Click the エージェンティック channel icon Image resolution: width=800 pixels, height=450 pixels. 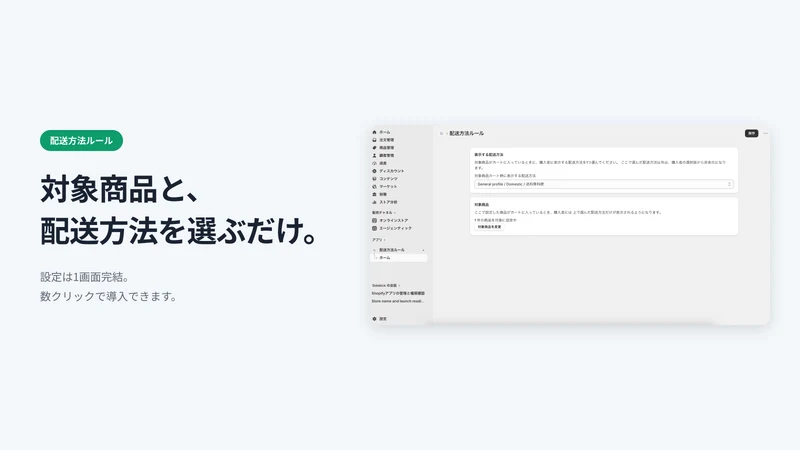(x=374, y=228)
